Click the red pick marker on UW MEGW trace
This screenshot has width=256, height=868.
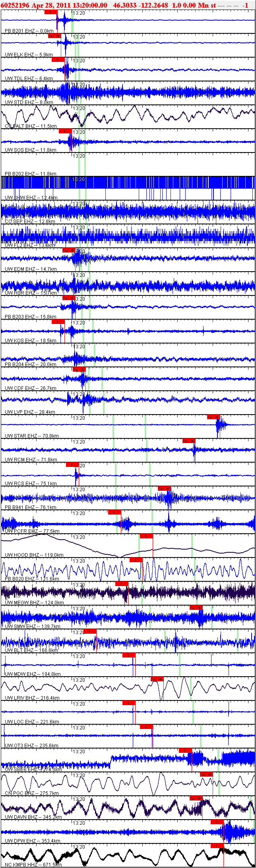point(122,584)
